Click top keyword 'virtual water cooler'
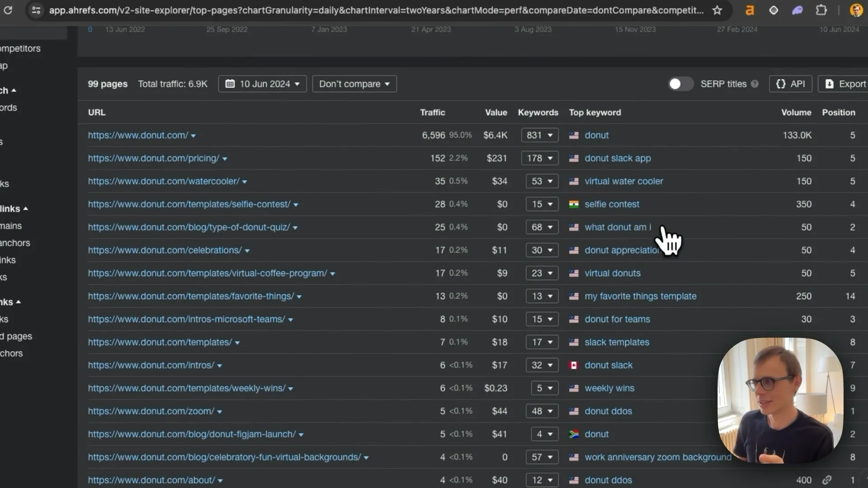This screenshot has height=488, width=868. tap(623, 181)
